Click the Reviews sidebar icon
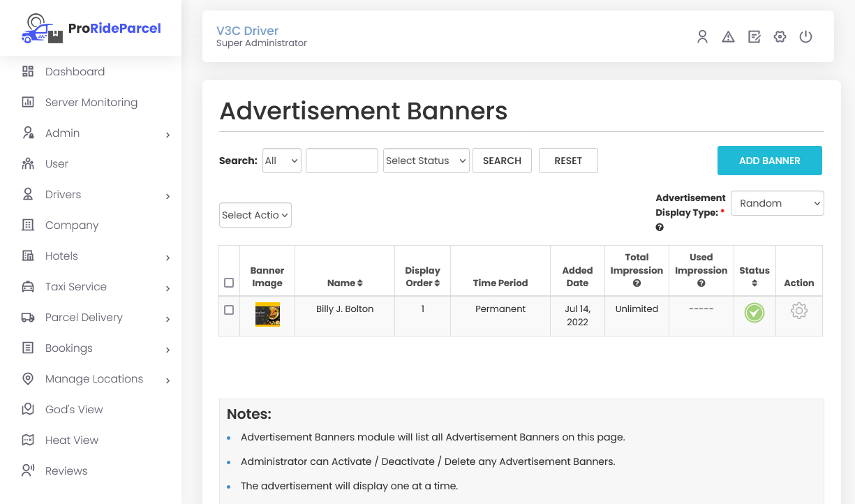 pyautogui.click(x=28, y=470)
